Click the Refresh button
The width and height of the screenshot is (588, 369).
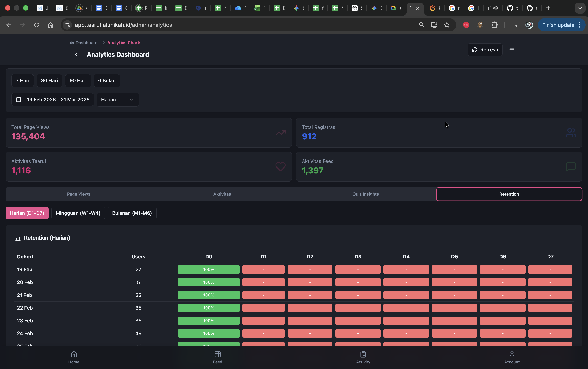click(x=485, y=50)
